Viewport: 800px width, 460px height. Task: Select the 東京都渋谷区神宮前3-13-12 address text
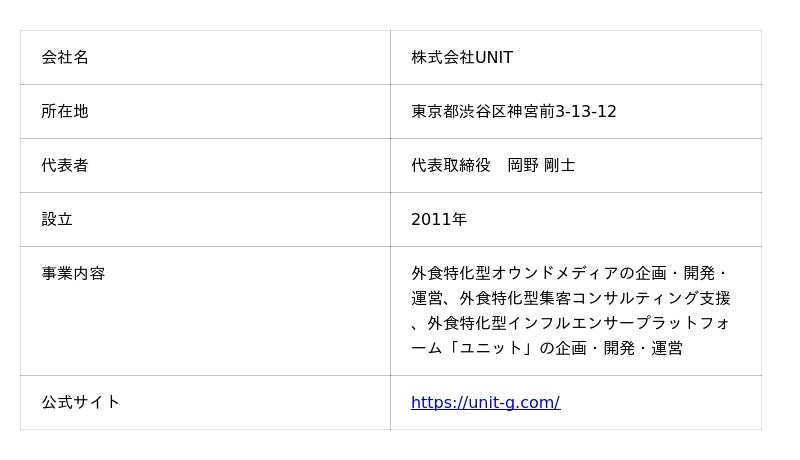tap(514, 112)
